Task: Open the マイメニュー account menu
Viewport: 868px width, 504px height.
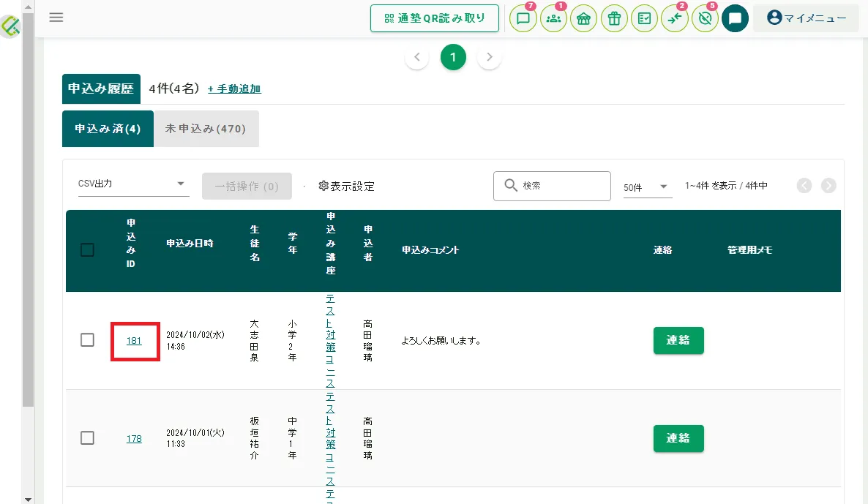Action: (806, 18)
